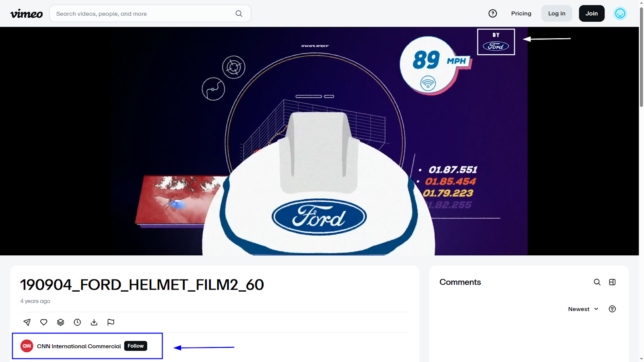Screen dimensions: 644x362
Task: Like the video with heart icon
Action: 44,322
